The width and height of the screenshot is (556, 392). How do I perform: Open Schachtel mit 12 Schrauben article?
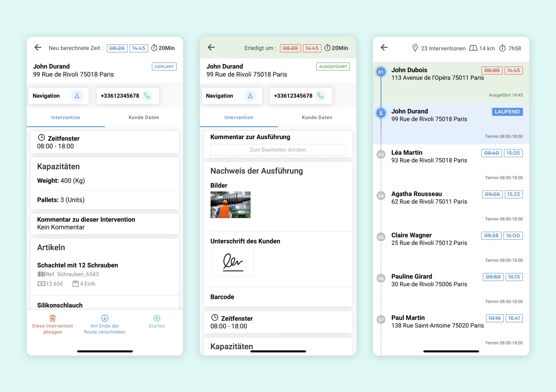coord(78,265)
